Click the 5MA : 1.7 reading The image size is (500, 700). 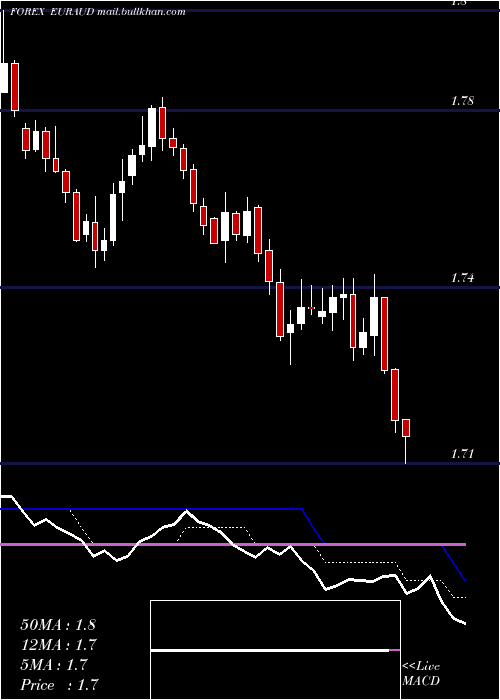pyautogui.click(x=54, y=665)
